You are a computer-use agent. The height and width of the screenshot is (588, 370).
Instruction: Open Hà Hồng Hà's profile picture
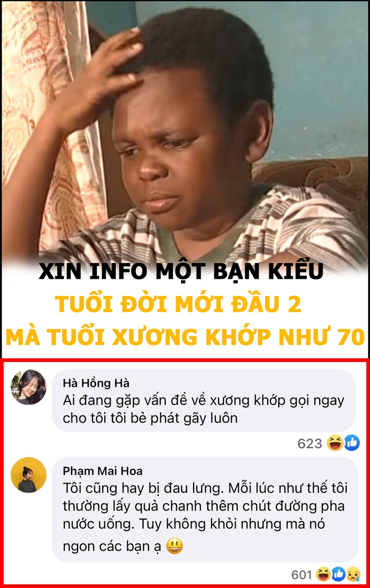tap(28, 387)
